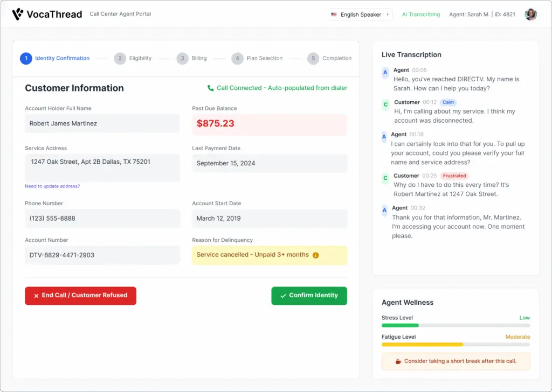Click the Live Transcription heading

411,54
